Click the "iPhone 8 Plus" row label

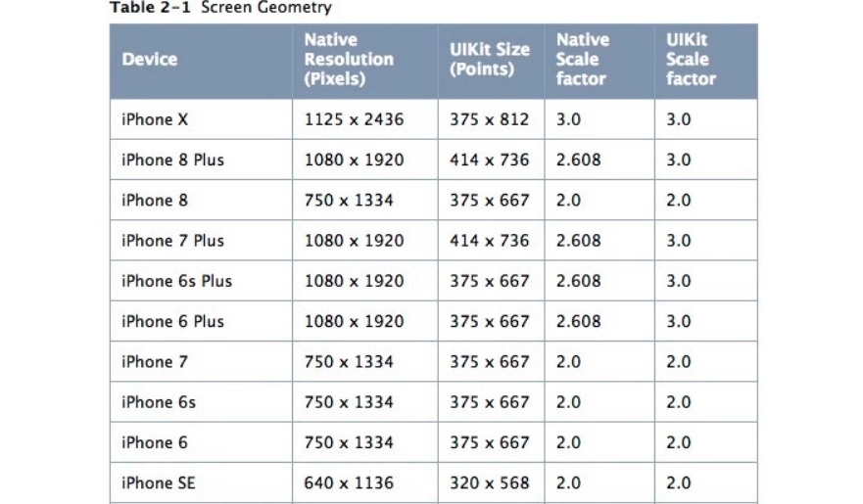pyautogui.click(x=172, y=160)
